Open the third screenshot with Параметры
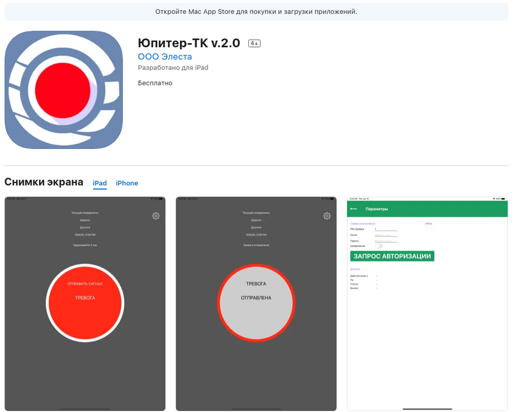Image resolution: width=532 pixels, height=412 pixels. 427,332
